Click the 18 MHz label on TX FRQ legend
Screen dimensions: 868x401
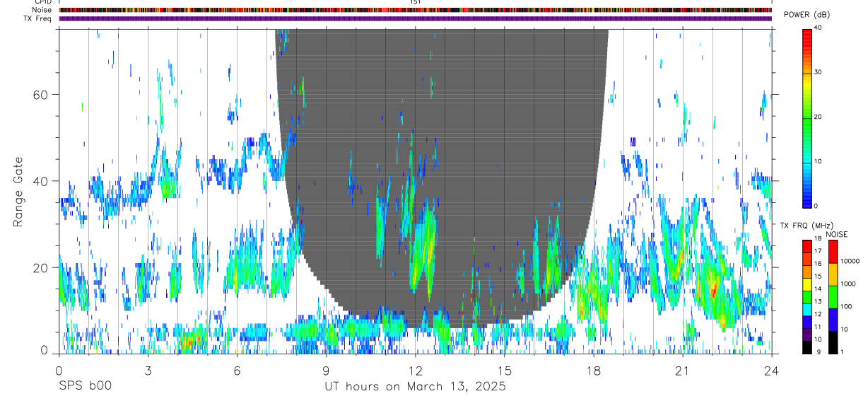click(x=819, y=238)
